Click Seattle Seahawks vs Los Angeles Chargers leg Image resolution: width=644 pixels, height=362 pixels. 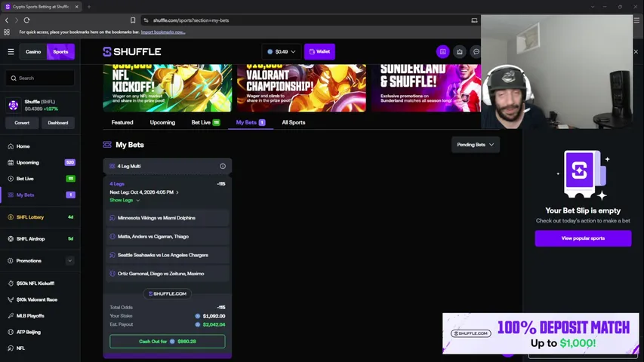pyautogui.click(x=167, y=255)
